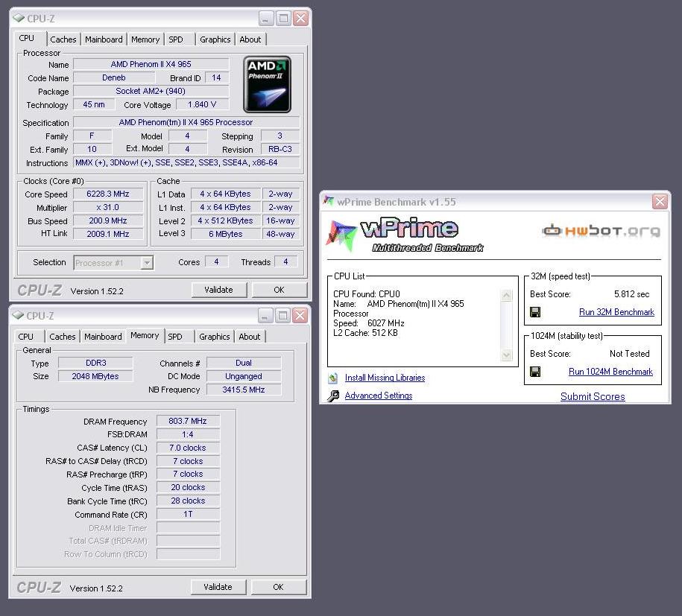Open Mainboard tab in lower CPU-Z window

103,337
